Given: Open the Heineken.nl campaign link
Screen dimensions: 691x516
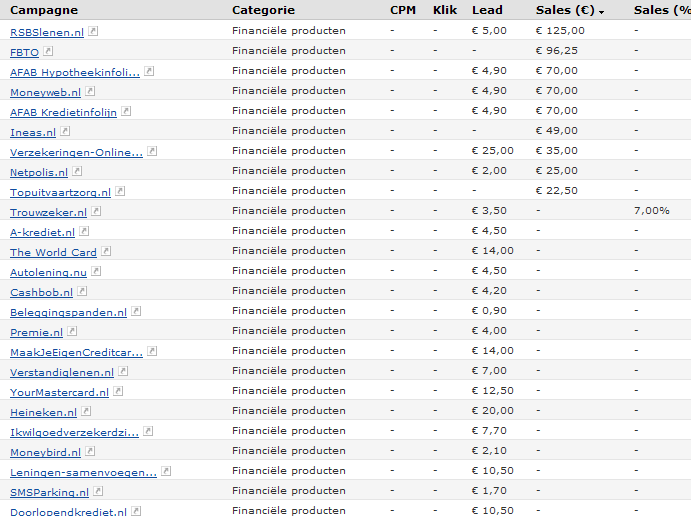Looking at the screenshot, I should click(44, 412).
